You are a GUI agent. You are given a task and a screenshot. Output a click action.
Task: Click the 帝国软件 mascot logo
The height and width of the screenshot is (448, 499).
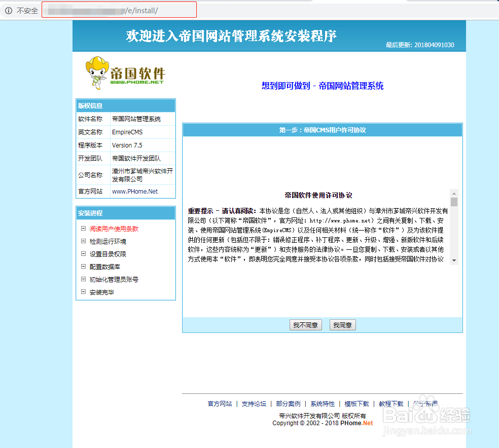125,73
